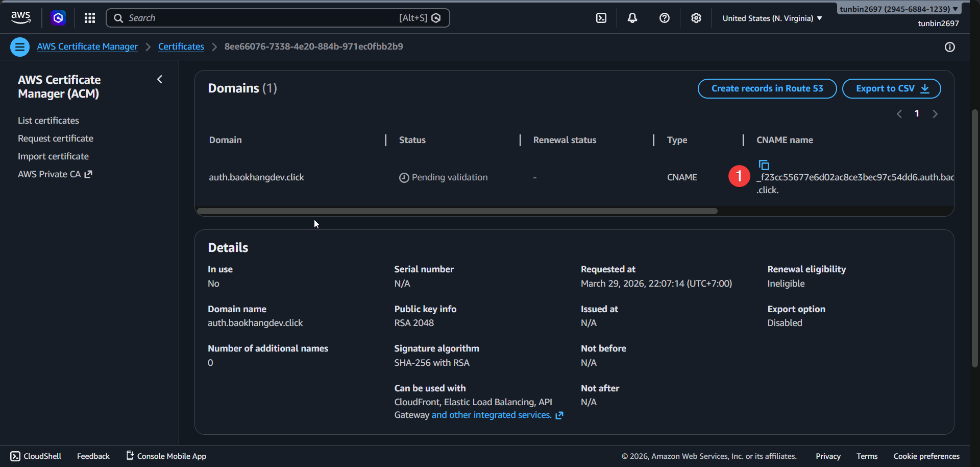Image resolution: width=980 pixels, height=467 pixels.
Task: Open the help question mark icon
Action: point(664,18)
